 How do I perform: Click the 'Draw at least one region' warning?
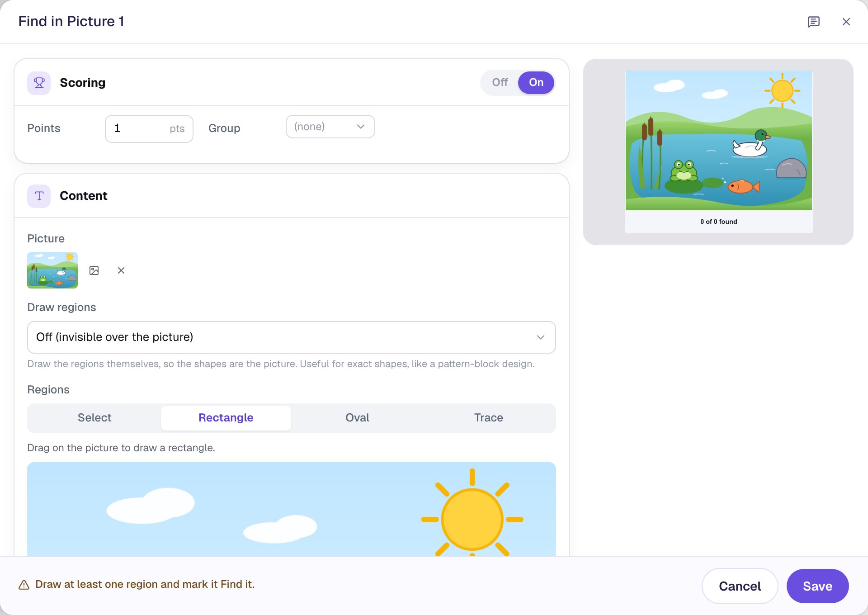coord(145,585)
